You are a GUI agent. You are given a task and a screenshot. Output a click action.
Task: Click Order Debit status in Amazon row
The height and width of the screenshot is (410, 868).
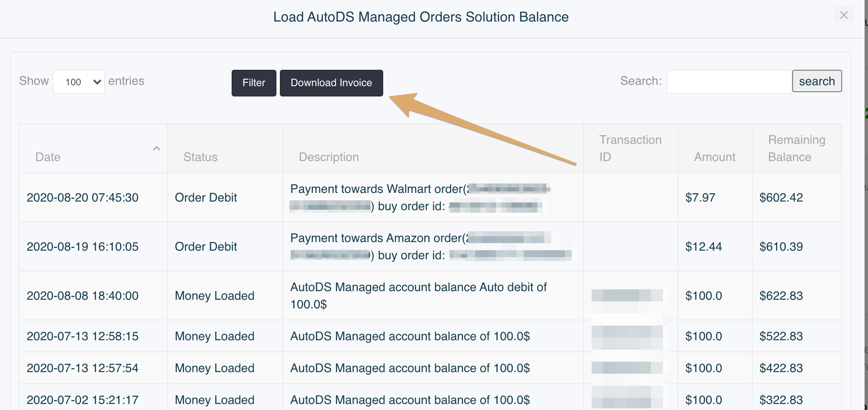pyautogui.click(x=206, y=247)
